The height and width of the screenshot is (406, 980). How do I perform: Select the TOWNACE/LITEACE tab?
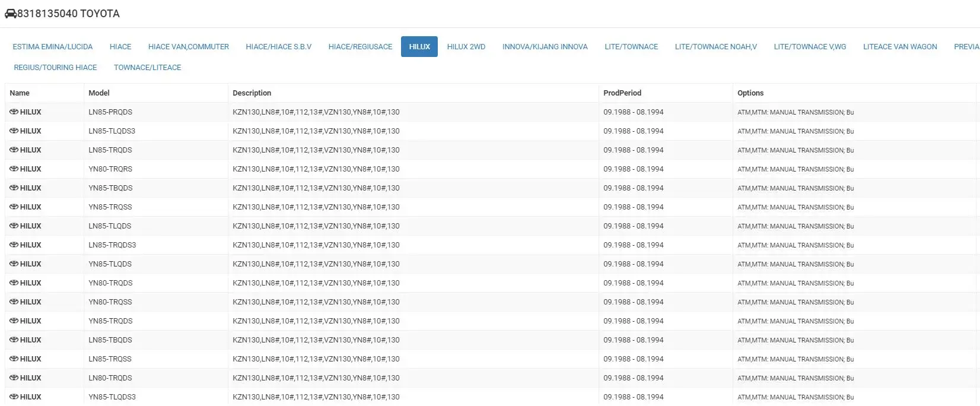pos(148,67)
